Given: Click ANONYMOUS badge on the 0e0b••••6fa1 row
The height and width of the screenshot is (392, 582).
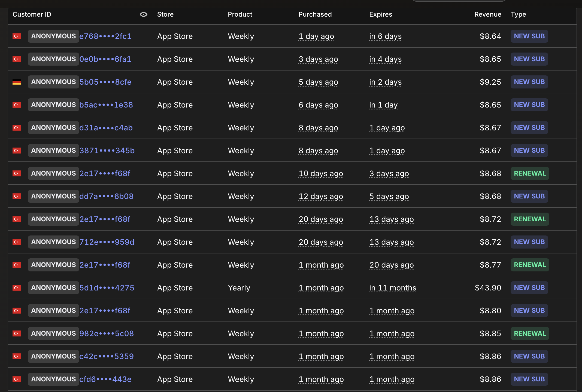Looking at the screenshot, I should coord(53,59).
